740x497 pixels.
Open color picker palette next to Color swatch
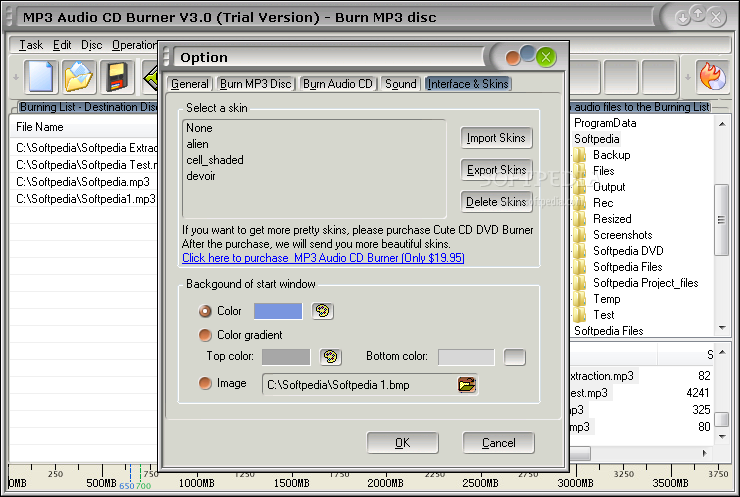(x=323, y=311)
